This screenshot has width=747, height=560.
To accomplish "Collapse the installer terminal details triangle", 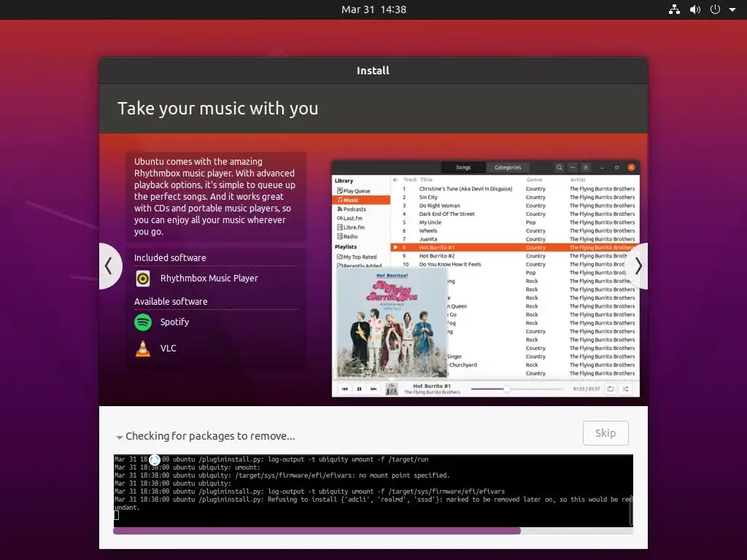I will pos(119,437).
